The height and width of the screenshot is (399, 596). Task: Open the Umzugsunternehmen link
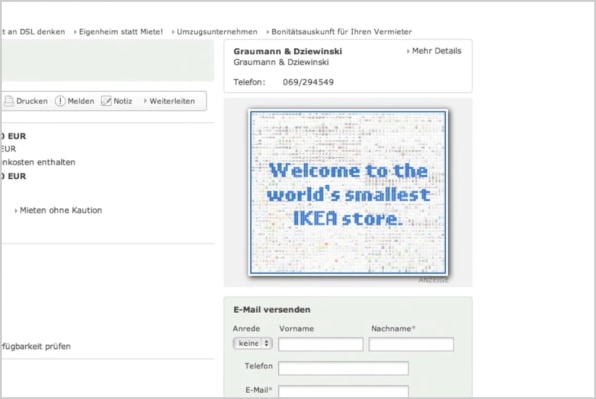(214, 32)
